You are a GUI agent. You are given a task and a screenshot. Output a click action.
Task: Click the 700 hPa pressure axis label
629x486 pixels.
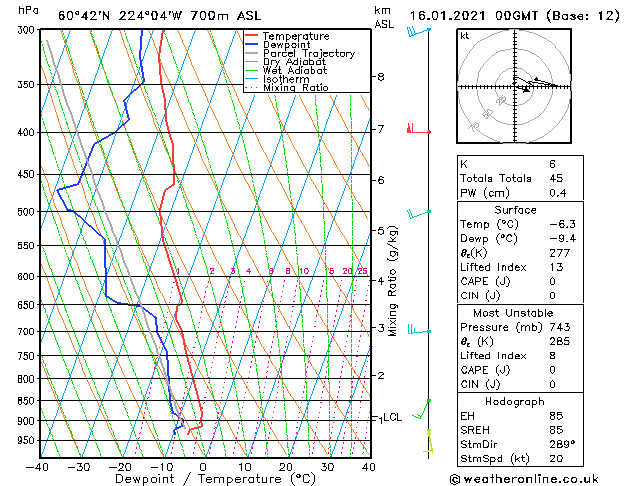28,332
